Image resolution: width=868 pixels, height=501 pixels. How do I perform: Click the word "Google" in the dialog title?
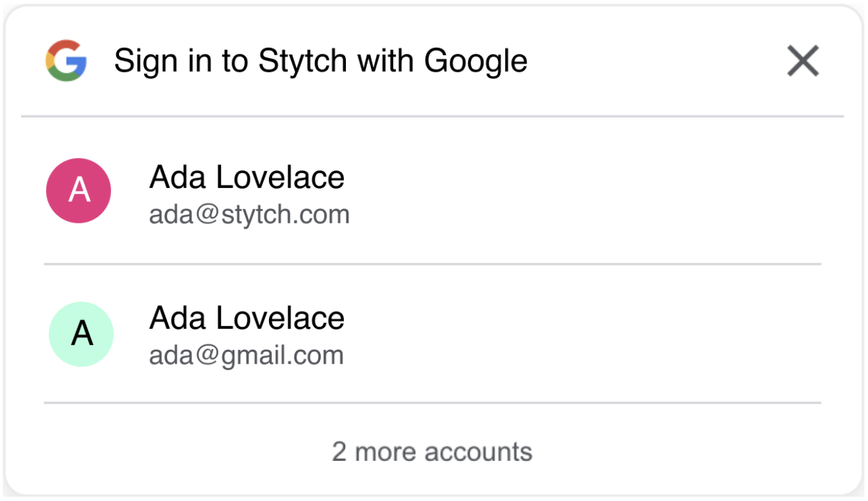pyautogui.click(x=475, y=62)
